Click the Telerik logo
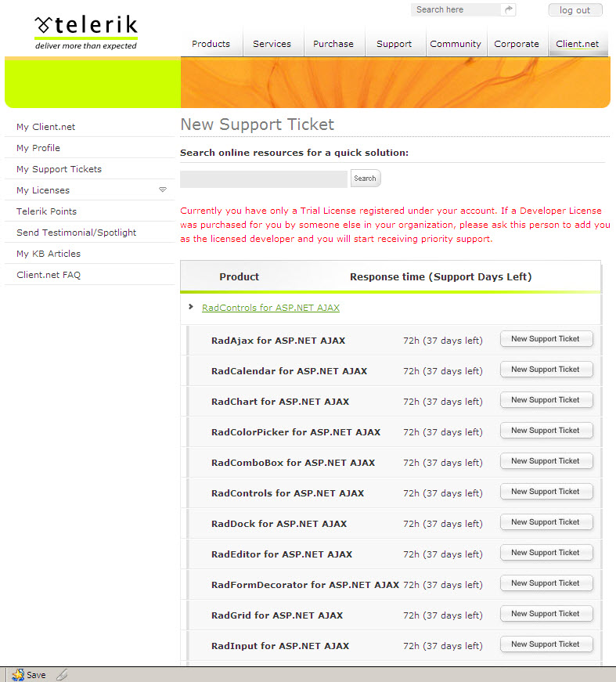 point(85,33)
